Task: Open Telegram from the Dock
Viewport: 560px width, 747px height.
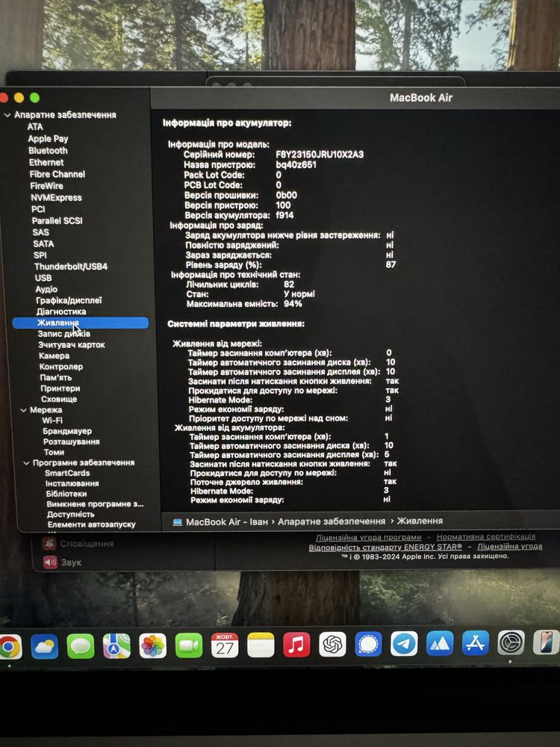Action: [x=404, y=643]
